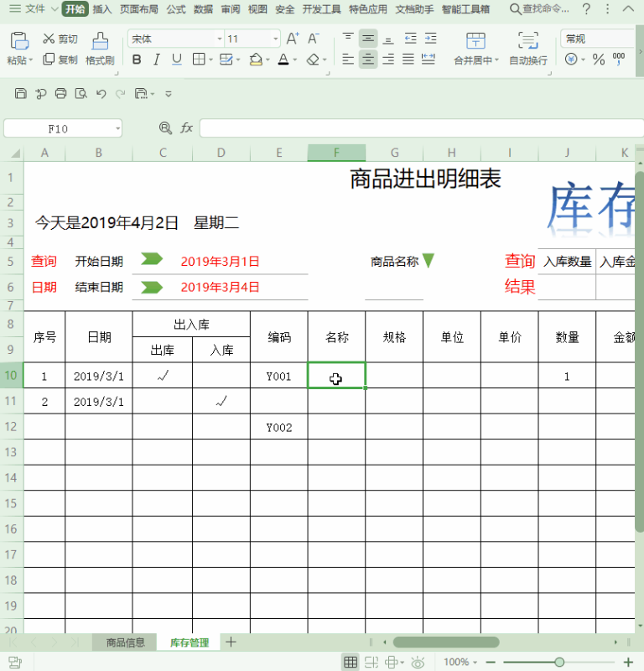
Task: Click the decrease indent icon
Action: 410,39
